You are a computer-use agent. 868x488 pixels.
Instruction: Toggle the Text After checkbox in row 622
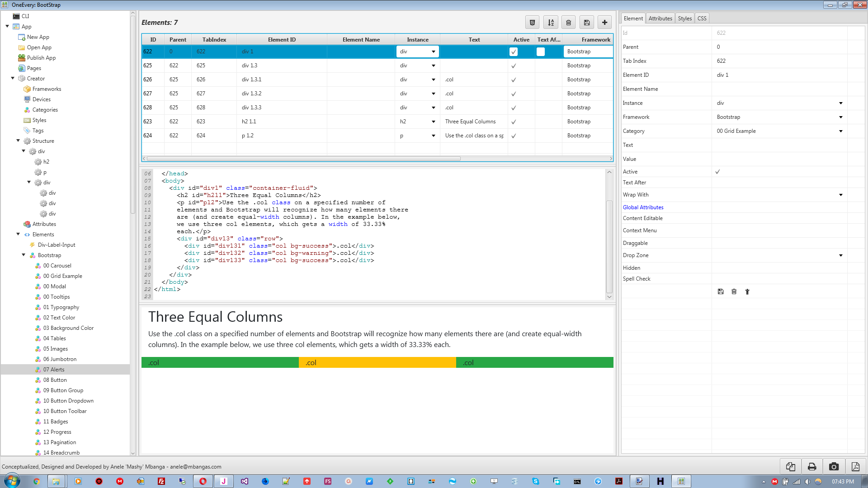[541, 52]
